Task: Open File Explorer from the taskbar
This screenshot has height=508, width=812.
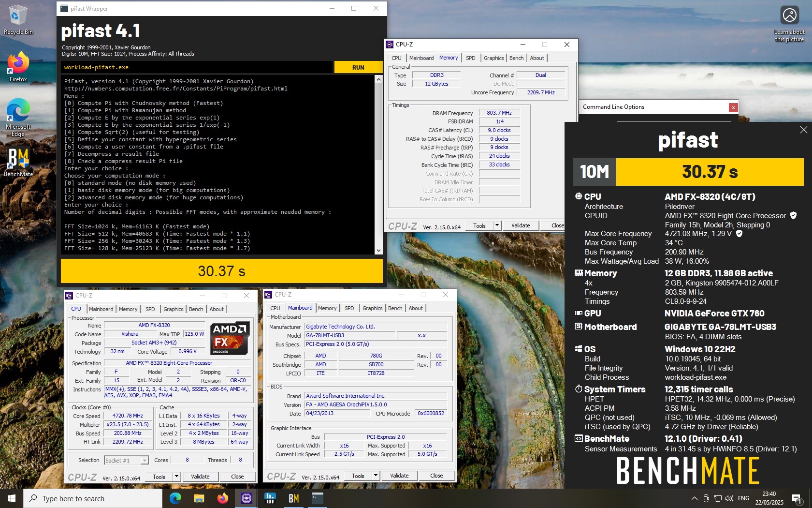Action: point(199,498)
